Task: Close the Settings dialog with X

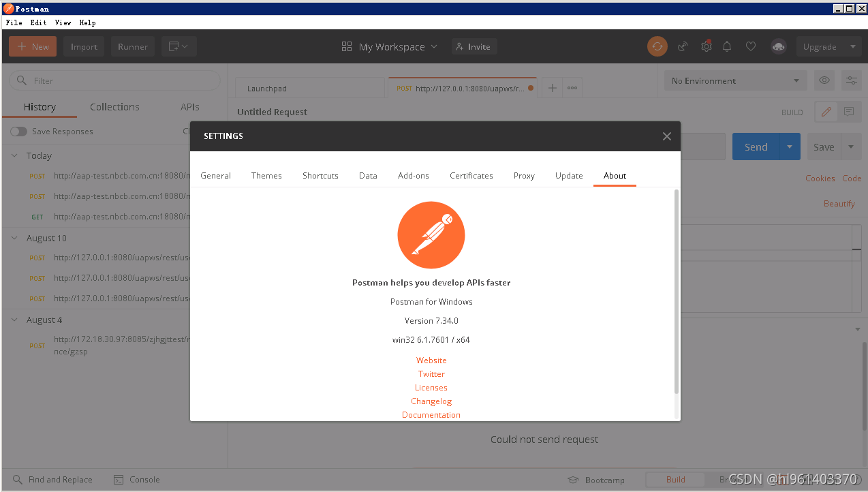Action: [667, 136]
